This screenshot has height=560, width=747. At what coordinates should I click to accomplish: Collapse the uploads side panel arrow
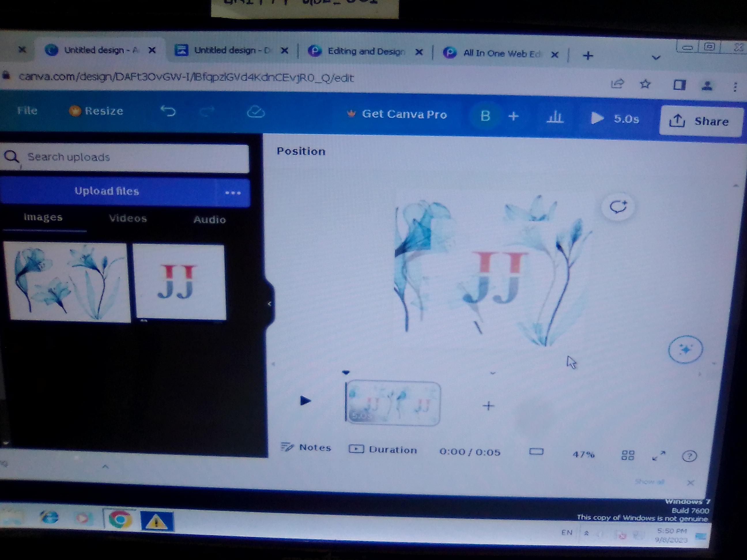point(269,304)
